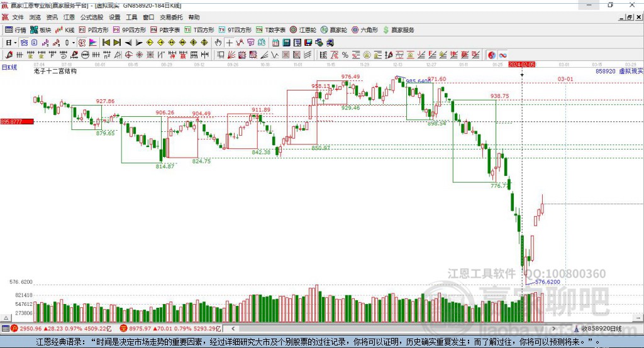Click the blue 576.6200 low label
This screenshot has height=348, width=644.
pos(548,282)
